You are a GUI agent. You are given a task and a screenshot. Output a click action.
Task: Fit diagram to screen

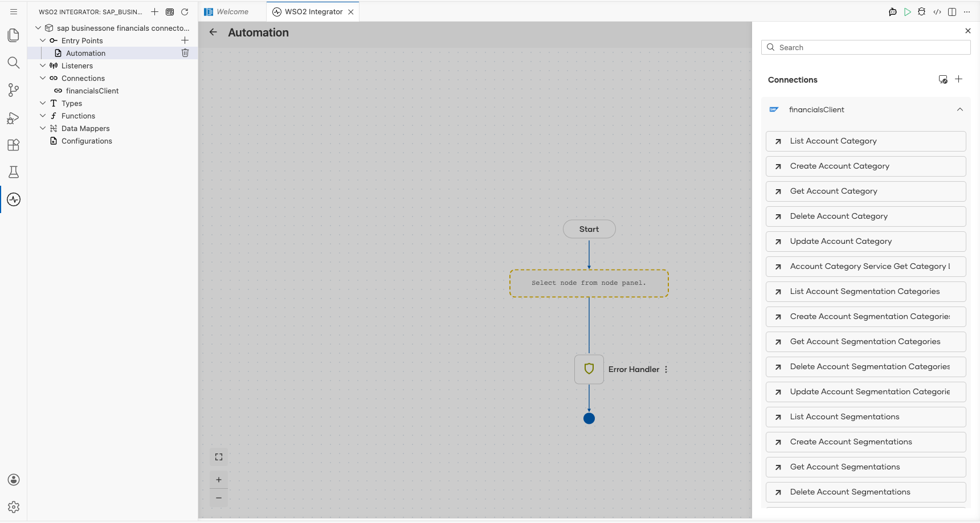pyautogui.click(x=219, y=457)
